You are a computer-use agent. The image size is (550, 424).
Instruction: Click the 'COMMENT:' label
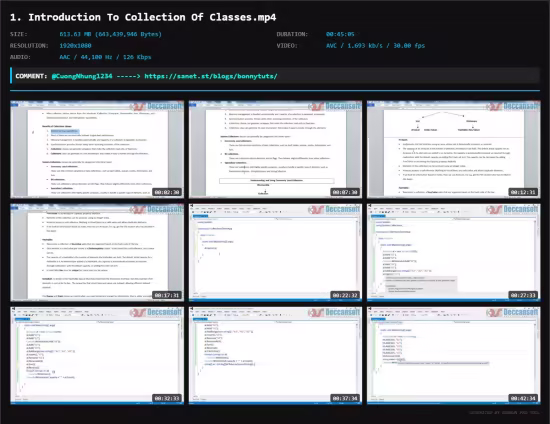pyautogui.click(x=31, y=76)
